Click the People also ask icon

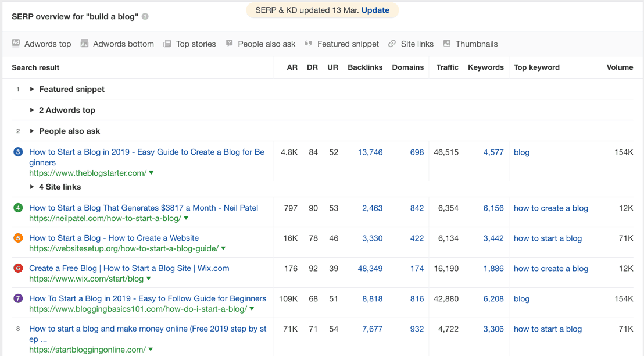click(x=229, y=43)
